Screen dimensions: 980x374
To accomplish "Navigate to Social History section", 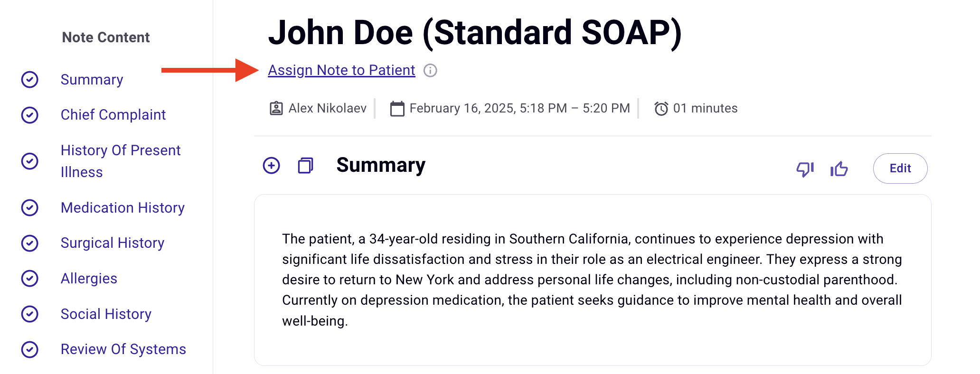I will (106, 314).
